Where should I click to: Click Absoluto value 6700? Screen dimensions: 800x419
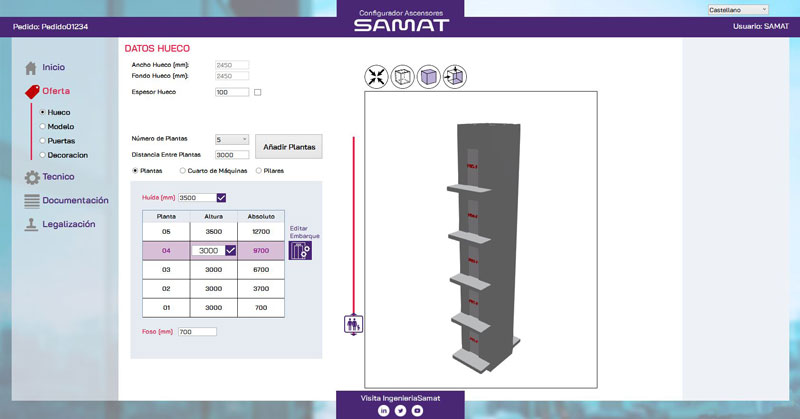261,269
